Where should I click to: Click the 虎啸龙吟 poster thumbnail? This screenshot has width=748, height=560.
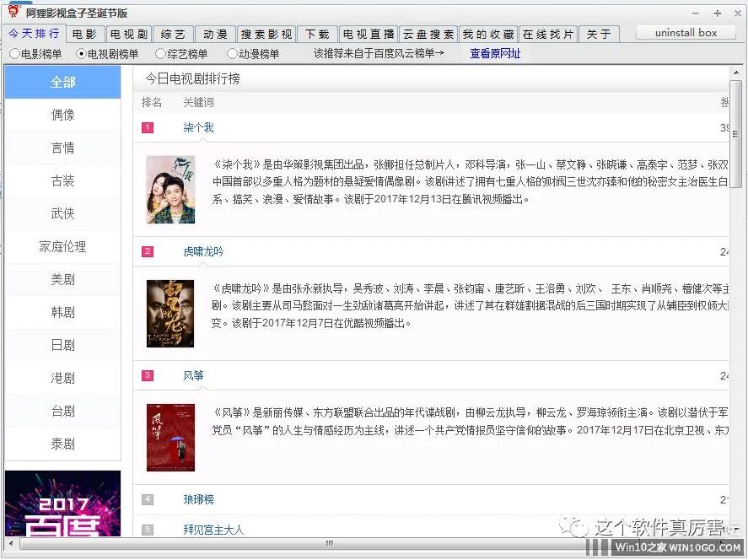pos(170,314)
